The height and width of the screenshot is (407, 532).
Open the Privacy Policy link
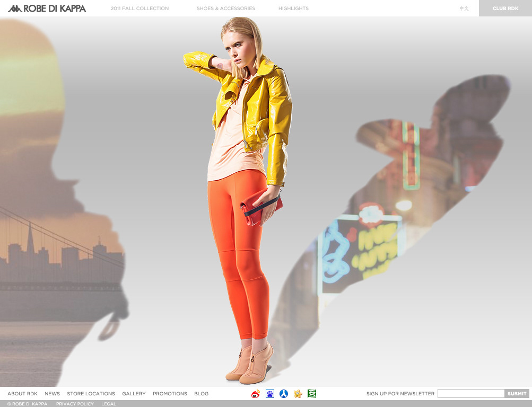pos(75,404)
